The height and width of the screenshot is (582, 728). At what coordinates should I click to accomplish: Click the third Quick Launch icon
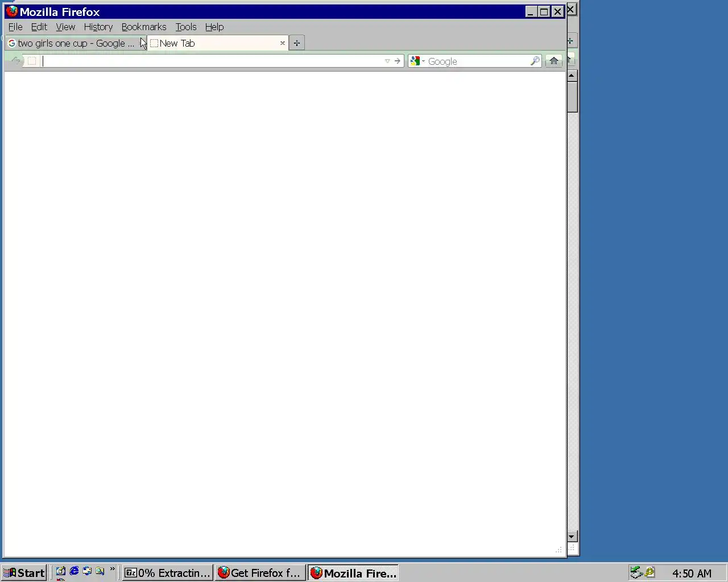(x=87, y=571)
